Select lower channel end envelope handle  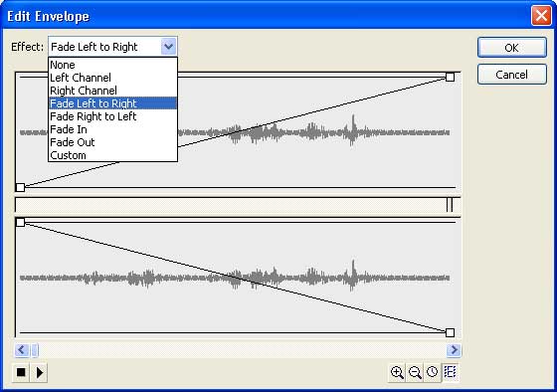(x=450, y=332)
